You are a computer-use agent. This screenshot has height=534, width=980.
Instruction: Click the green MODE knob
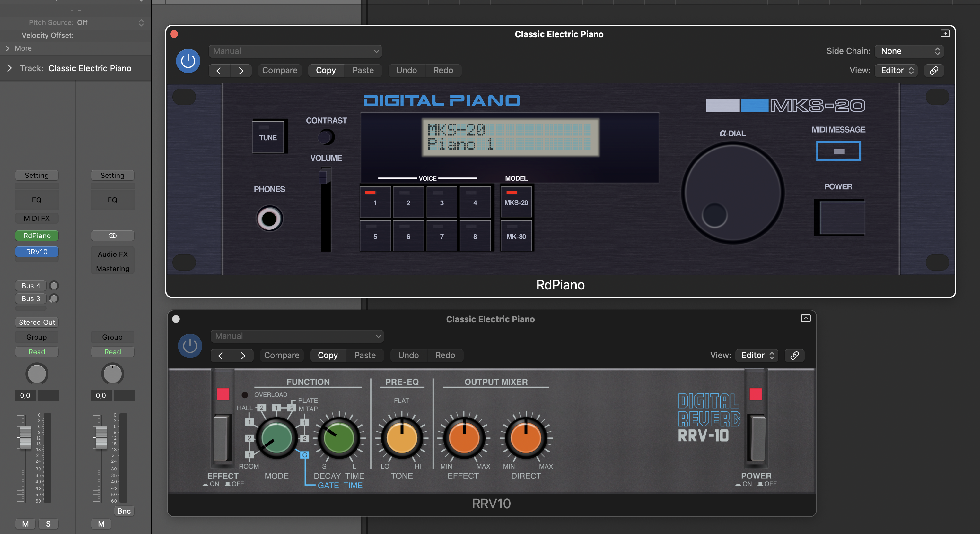[x=276, y=437]
